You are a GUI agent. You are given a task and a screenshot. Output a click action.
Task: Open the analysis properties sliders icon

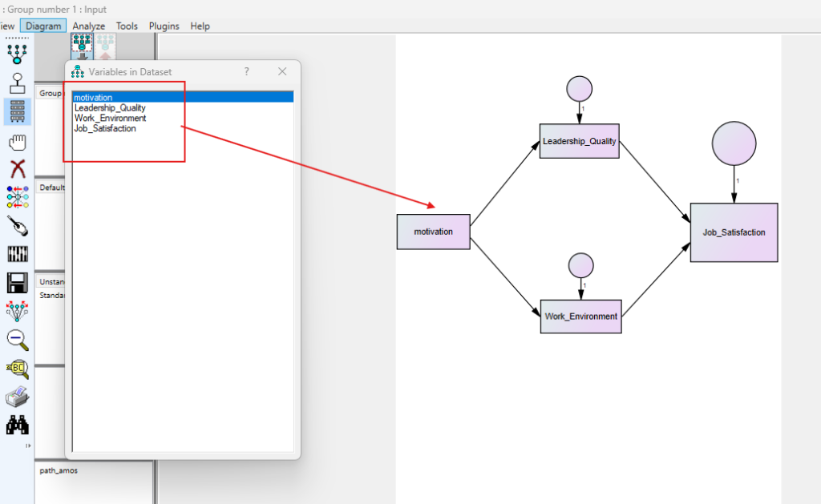[17, 254]
